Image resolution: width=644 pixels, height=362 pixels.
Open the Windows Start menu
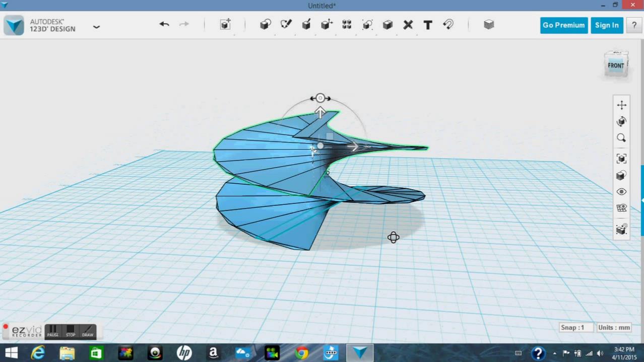(11, 352)
